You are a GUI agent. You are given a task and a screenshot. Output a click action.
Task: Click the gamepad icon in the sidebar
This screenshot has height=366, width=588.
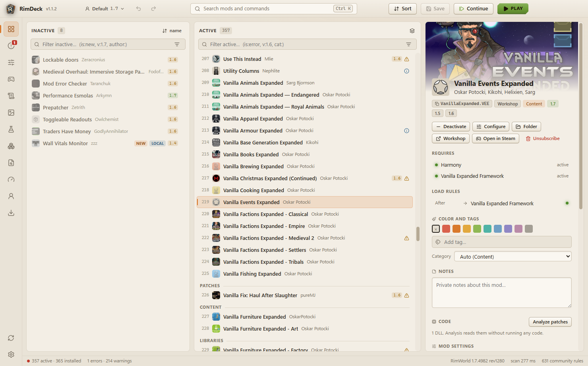point(11,79)
